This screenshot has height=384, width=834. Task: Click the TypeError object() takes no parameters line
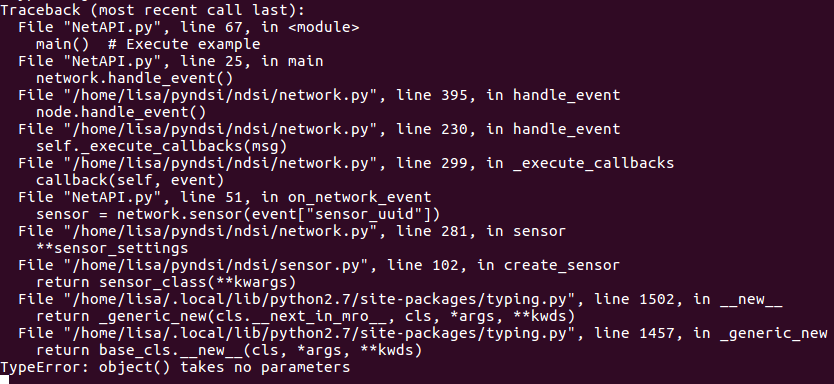click(175, 367)
